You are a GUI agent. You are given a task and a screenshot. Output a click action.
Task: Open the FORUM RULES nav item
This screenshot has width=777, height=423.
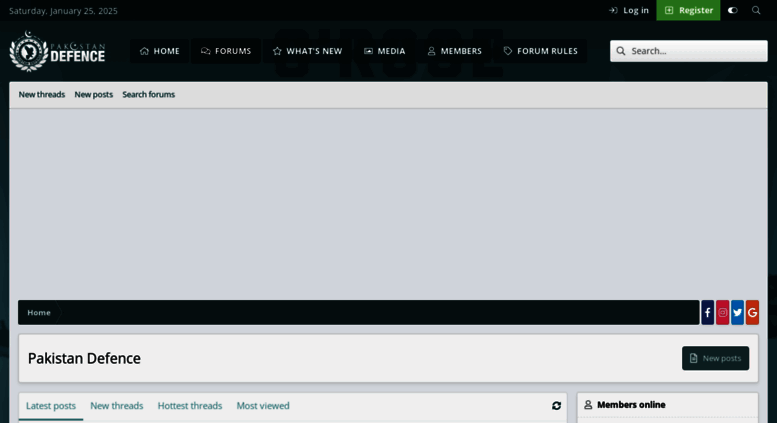541,51
